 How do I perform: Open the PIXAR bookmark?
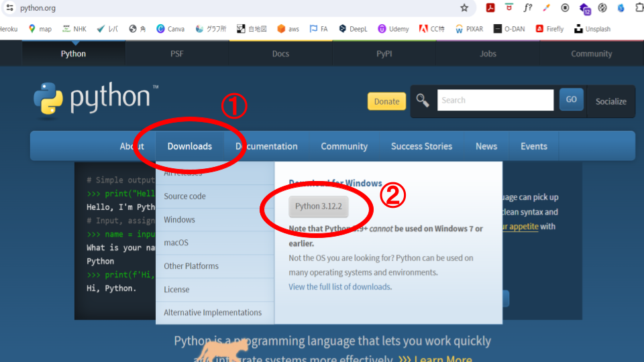[469, 29]
